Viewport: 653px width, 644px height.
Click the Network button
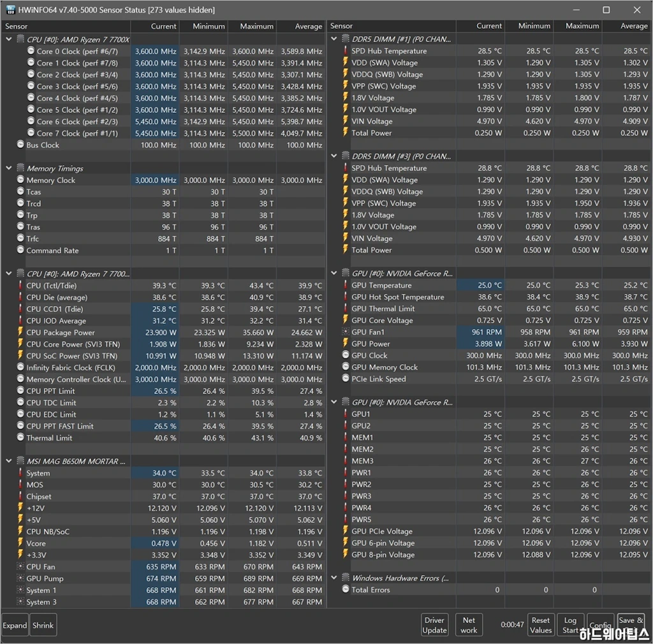pyautogui.click(x=469, y=625)
